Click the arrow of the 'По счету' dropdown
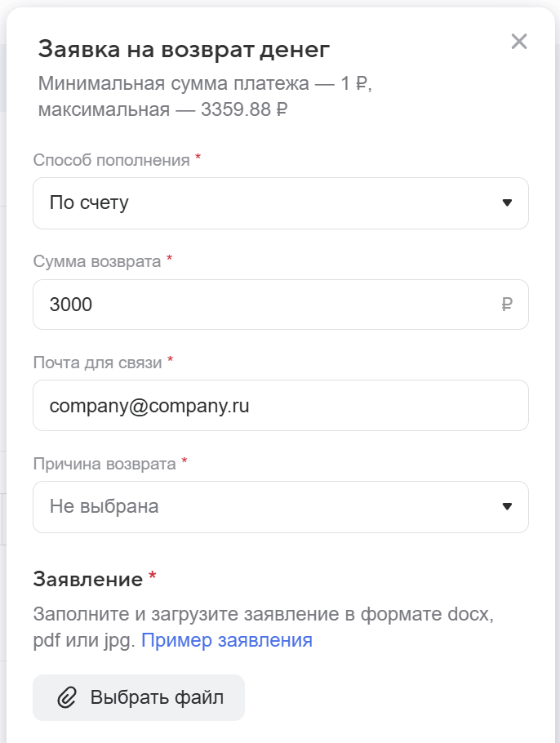560x743 pixels. click(x=507, y=202)
